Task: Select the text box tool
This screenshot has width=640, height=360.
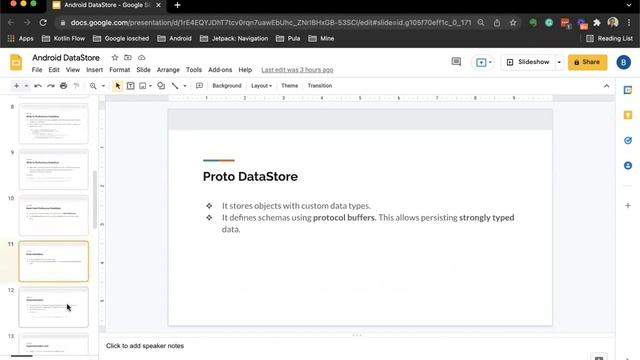Action: click(131, 86)
